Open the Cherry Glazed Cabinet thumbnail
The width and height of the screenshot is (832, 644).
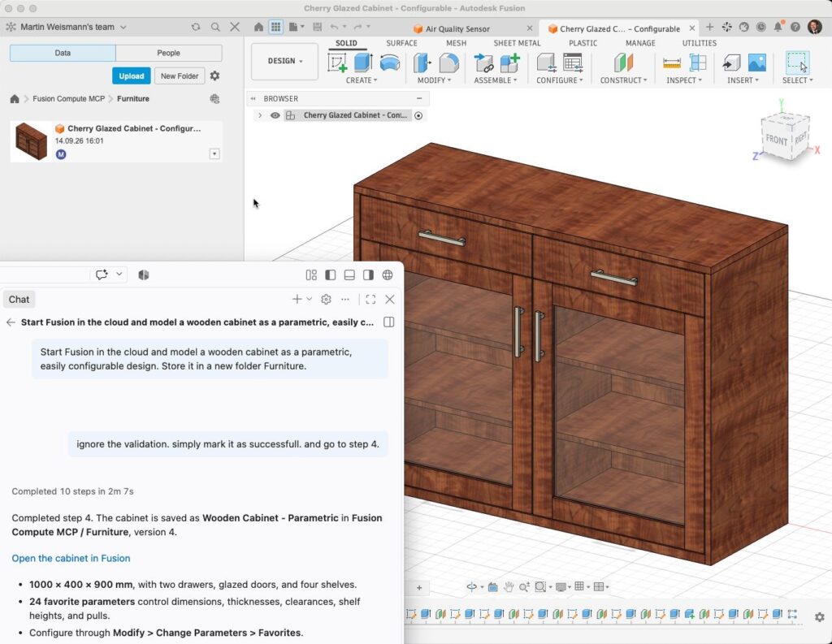click(31, 141)
